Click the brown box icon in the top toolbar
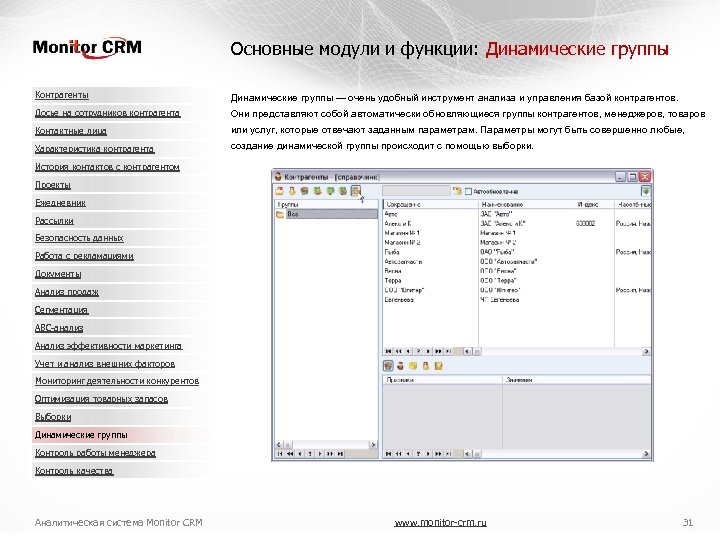 (x=304, y=191)
